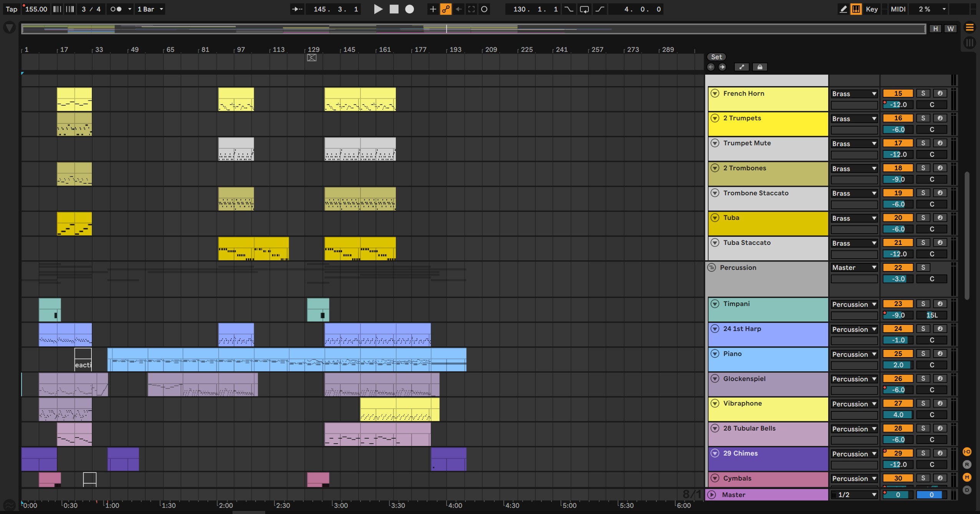Jump to next locator arrow
This screenshot has width=980, height=514.
(723, 67)
